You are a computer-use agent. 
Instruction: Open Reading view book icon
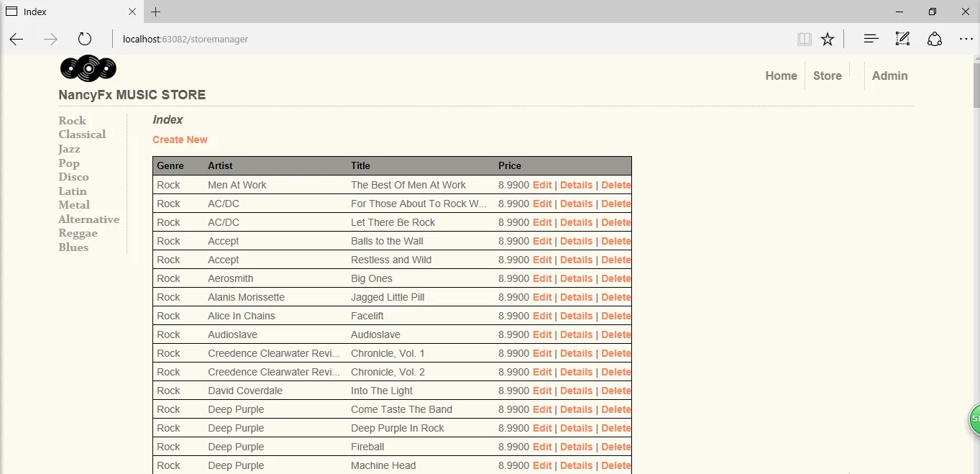pyautogui.click(x=805, y=39)
